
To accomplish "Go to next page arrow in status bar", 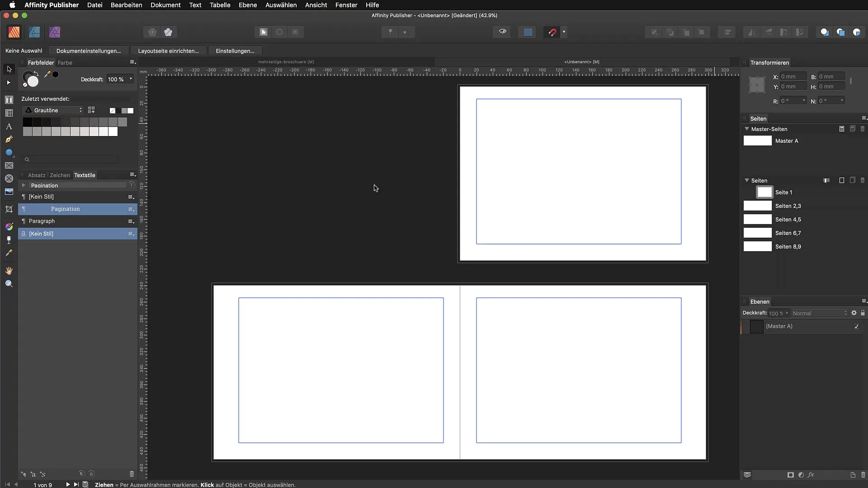I will pos(68,484).
